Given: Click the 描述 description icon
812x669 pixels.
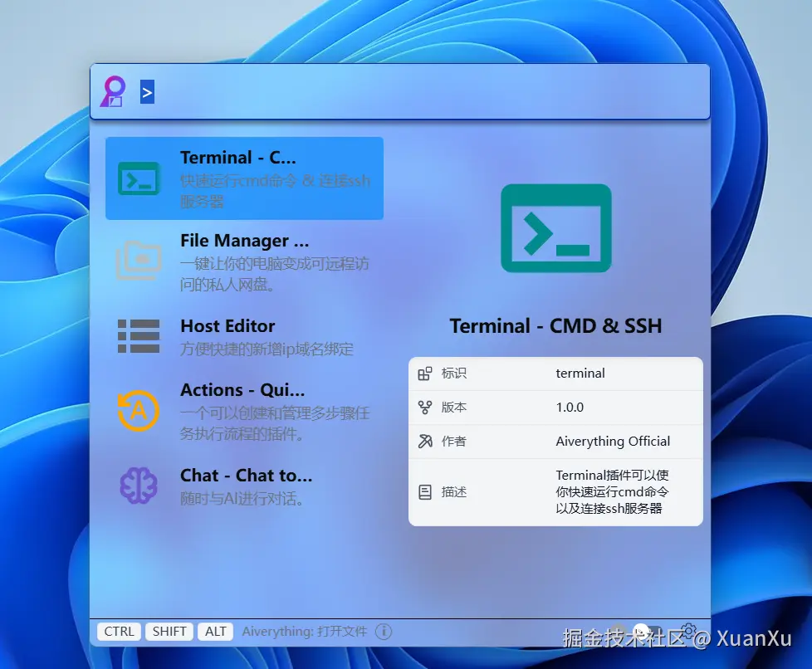Looking at the screenshot, I should coord(424,492).
